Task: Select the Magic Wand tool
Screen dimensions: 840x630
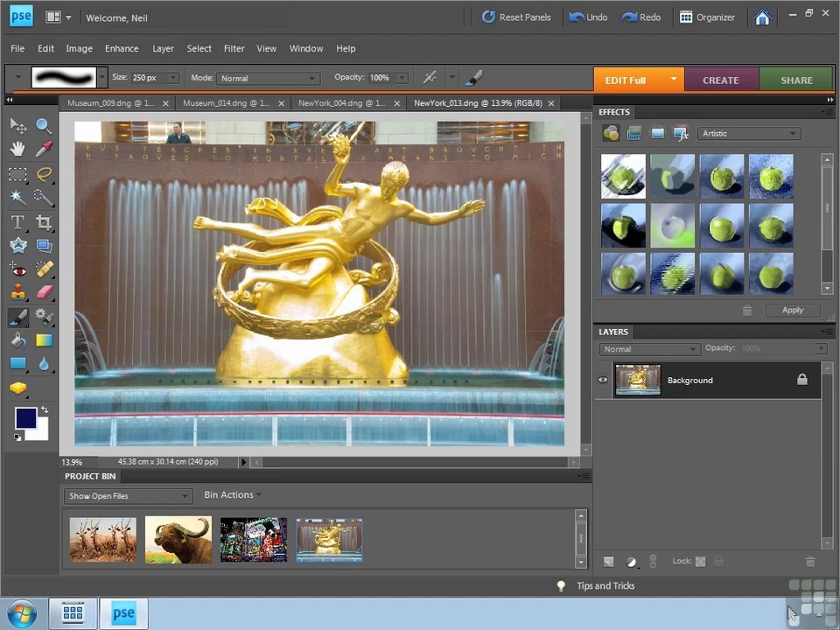Action: coord(17,197)
